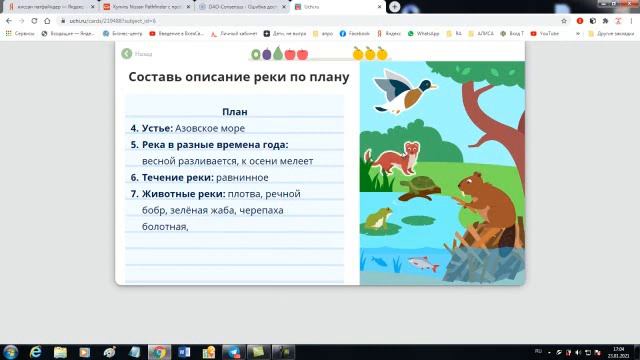Screen dimensions: 640x360
Task: Click the 'Устье: Азовское море' line
Action: pyautogui.click(x=188, y=128)
